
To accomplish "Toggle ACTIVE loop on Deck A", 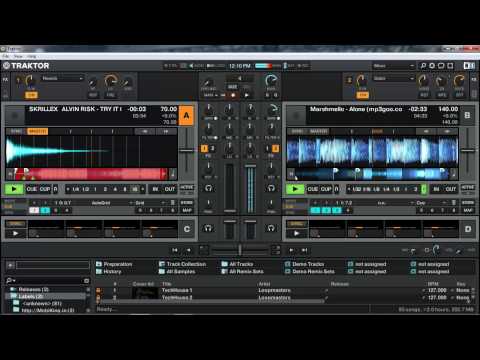I will (x=187, y=187).
